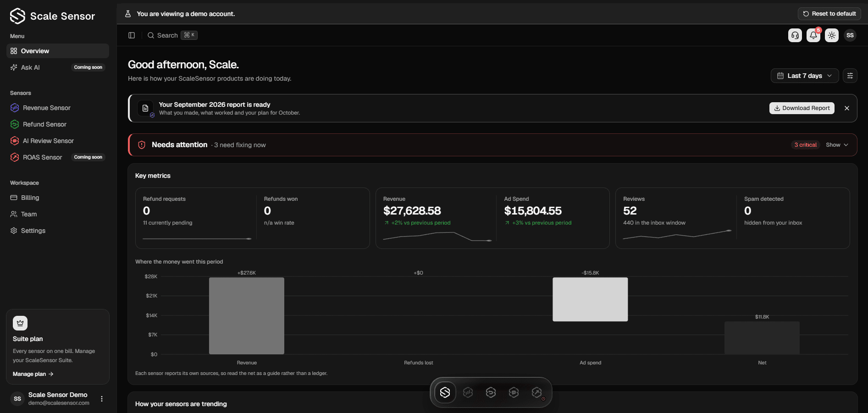The image size is (868, 413).
Task: Click the 3 critical badge
Action: [806, 145]
